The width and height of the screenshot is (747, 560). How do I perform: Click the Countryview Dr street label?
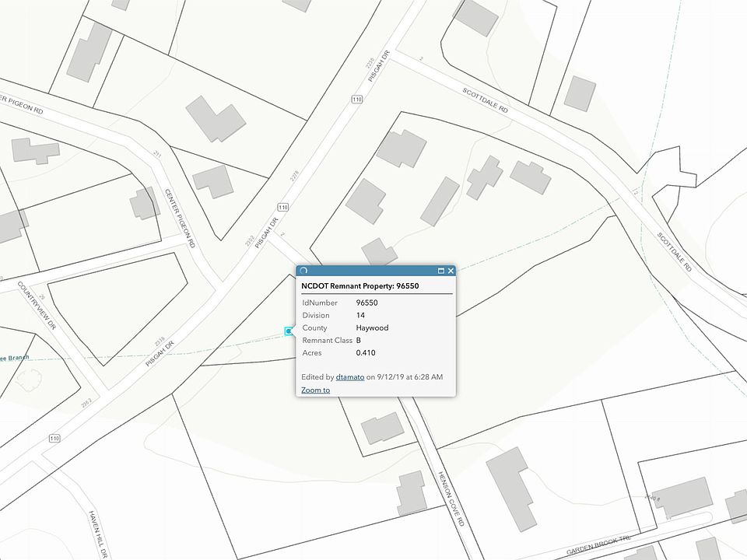pyautogui.click(x=37, y=305)
